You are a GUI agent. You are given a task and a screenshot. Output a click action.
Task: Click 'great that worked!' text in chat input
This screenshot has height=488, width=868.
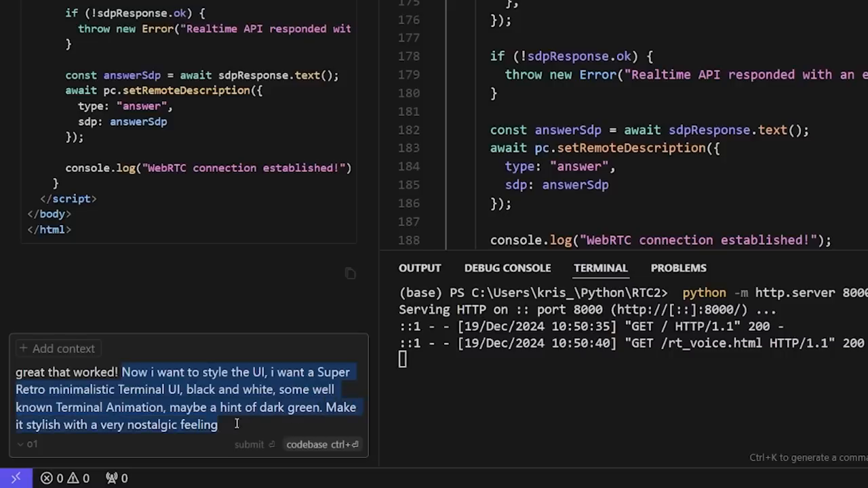coord(66,372)
